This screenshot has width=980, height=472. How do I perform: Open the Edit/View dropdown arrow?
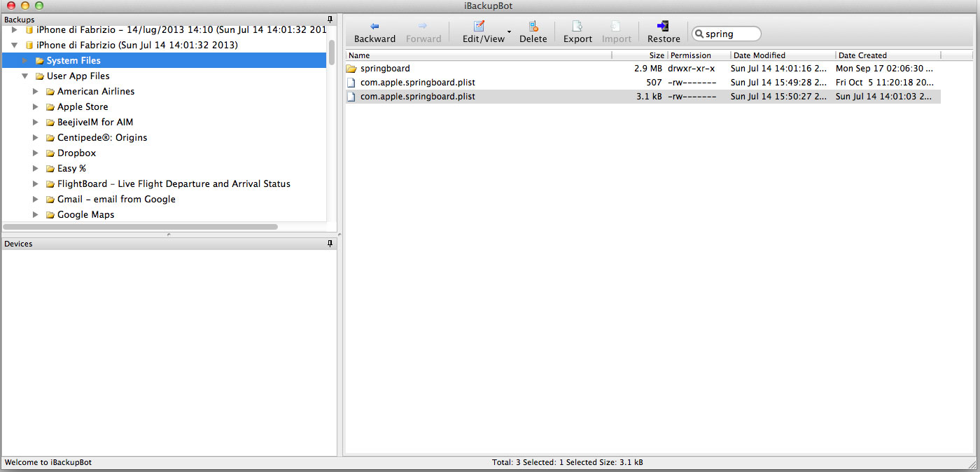[x=509, y=32]
